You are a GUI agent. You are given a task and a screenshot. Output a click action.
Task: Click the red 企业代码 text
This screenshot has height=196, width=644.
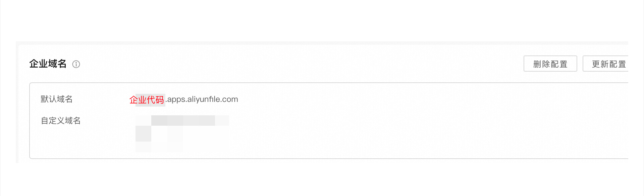(147, 100)
